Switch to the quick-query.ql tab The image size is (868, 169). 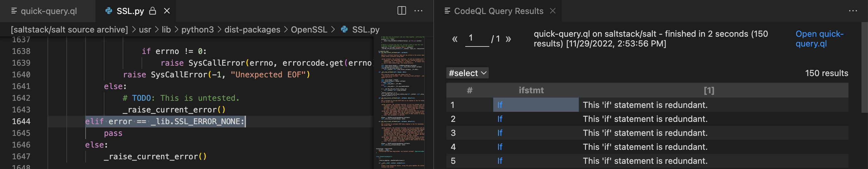(x=48, y=11)
